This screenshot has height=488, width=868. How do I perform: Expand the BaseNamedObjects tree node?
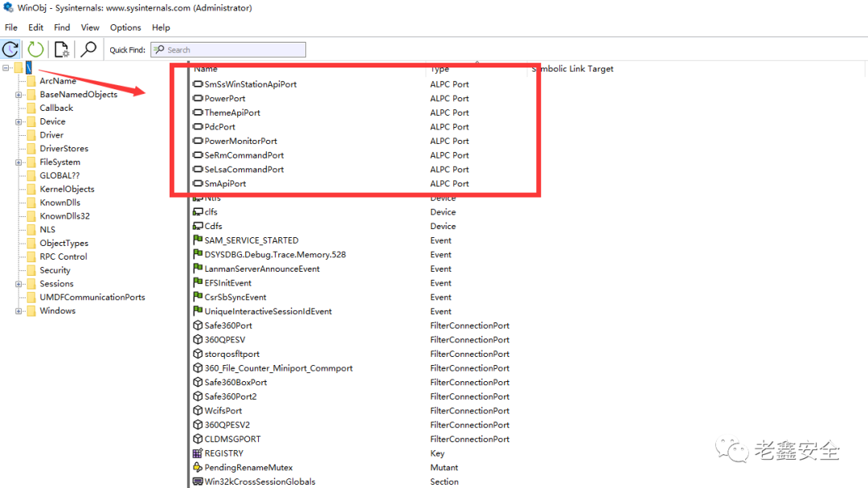18,95
